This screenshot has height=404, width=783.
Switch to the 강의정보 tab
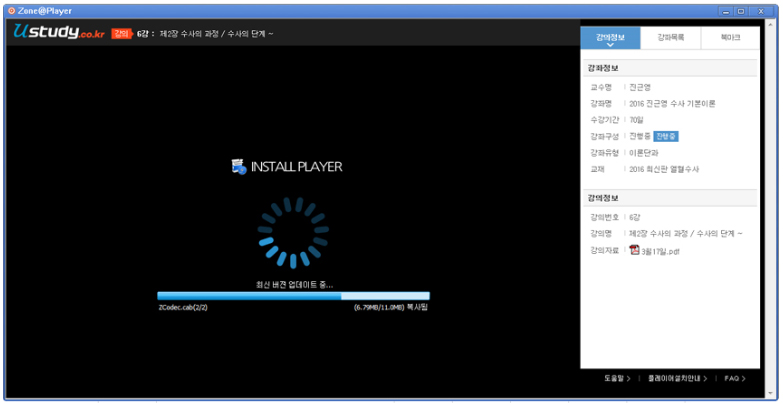[610, 37]
